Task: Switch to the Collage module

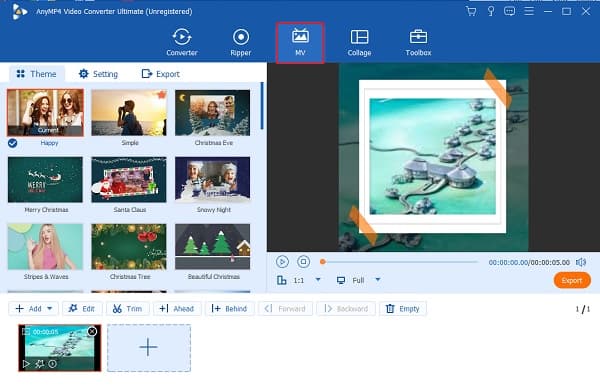Action: 359,42
